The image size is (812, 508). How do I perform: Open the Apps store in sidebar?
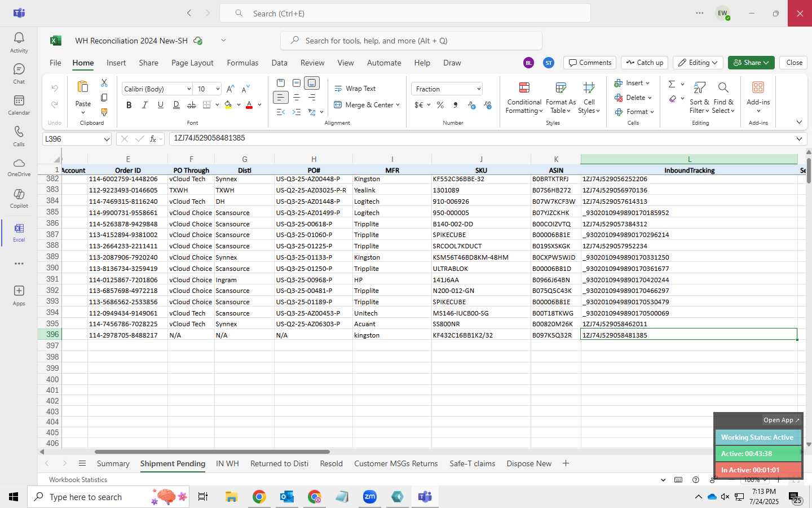click(19, 295)
